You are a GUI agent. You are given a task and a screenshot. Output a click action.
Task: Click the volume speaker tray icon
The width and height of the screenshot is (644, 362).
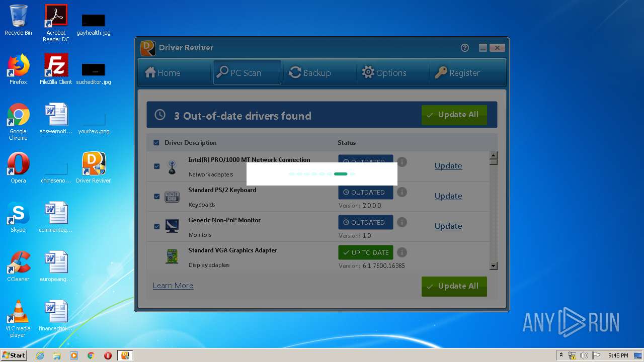pyautogui.click(x=584, y=355)
